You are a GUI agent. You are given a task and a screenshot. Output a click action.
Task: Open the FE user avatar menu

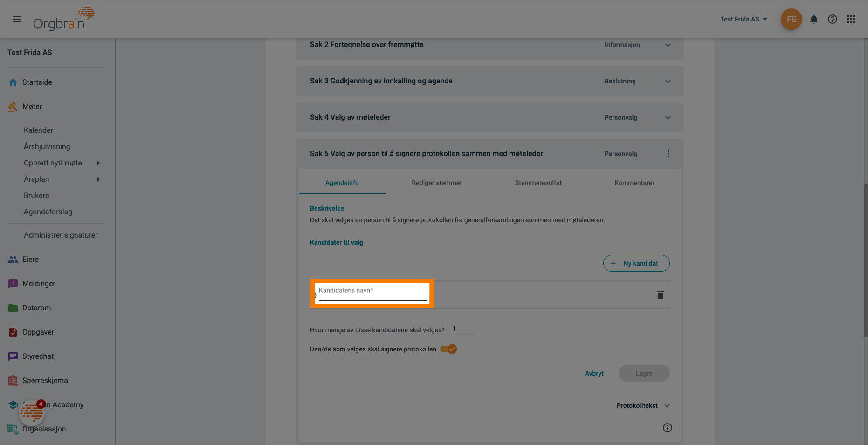coord(791,19)
